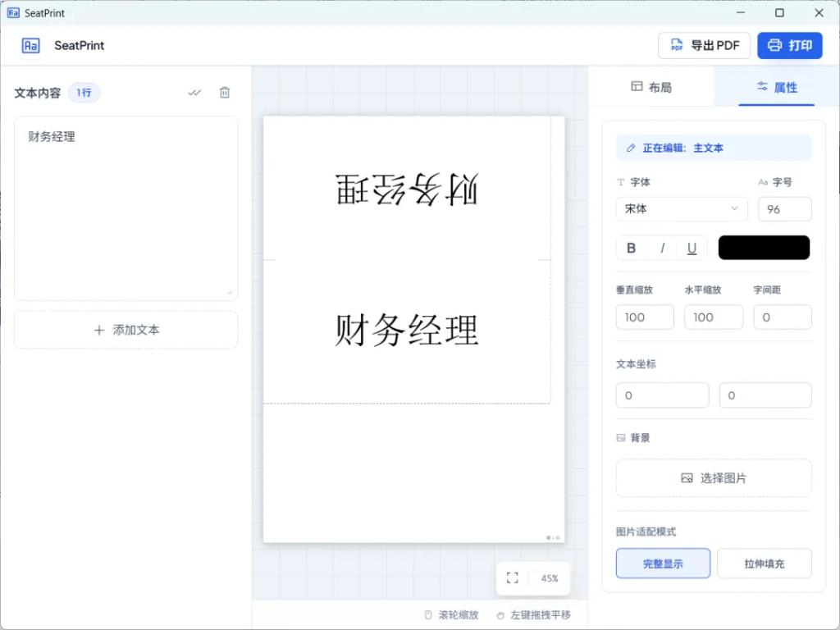
Task: Click the 水平缩放 horizontal scale field
Action: click(x=714, y=317)
